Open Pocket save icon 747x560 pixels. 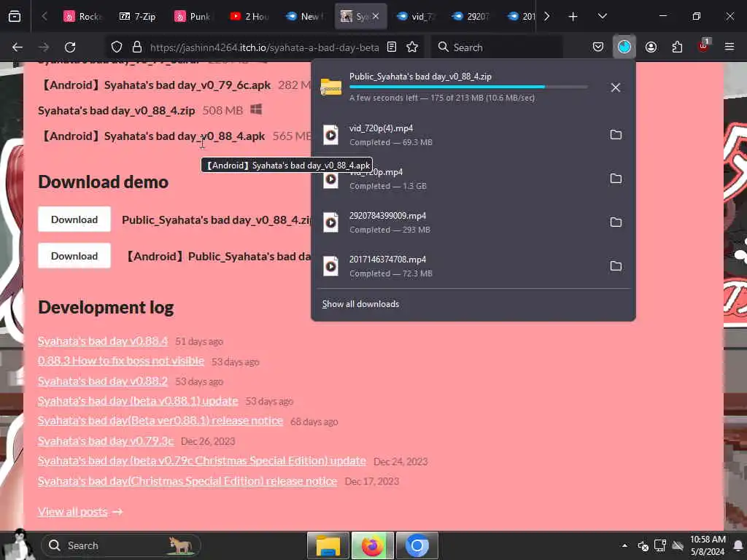coord(598,47)
